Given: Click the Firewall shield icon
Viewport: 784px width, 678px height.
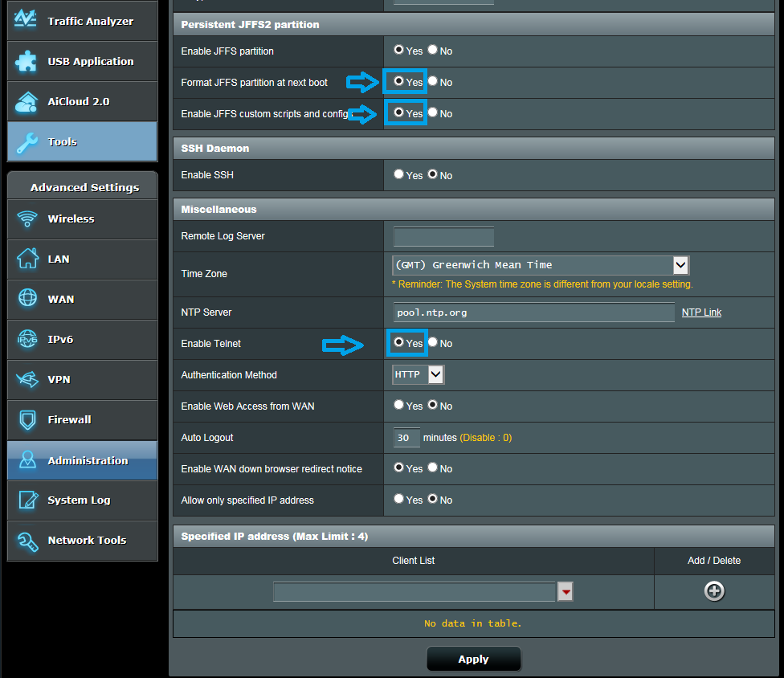Looking at the screenshot, I should tap(27, 419).
